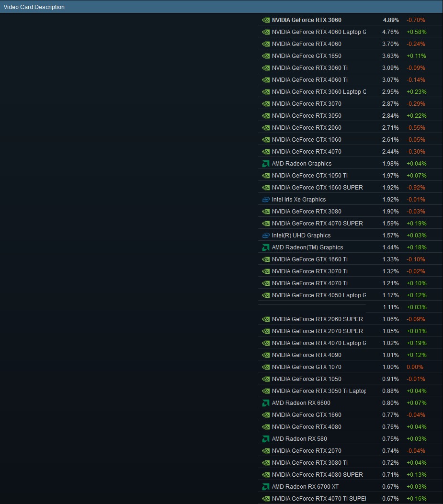Screen dimensions: 443x504
Task: Click Intel logo beside Intel(R) UHD Graphics
Action: pos(266,235)
